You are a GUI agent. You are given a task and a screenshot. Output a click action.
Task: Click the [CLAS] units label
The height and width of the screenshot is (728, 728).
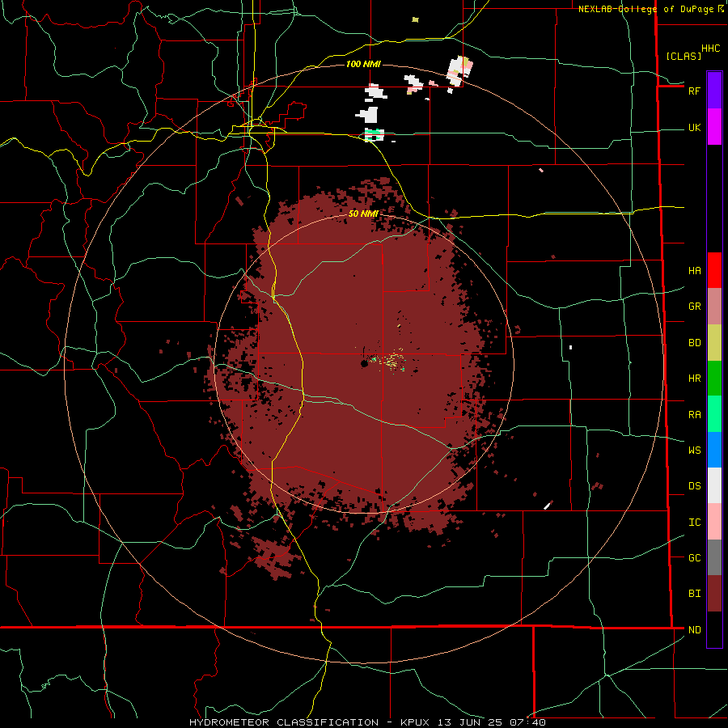click(684, 56)
